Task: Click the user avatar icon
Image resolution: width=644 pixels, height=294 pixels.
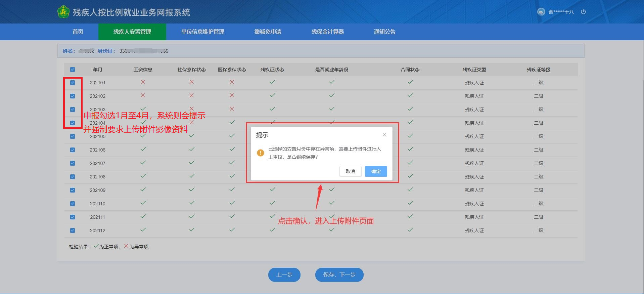Action: 541,12
